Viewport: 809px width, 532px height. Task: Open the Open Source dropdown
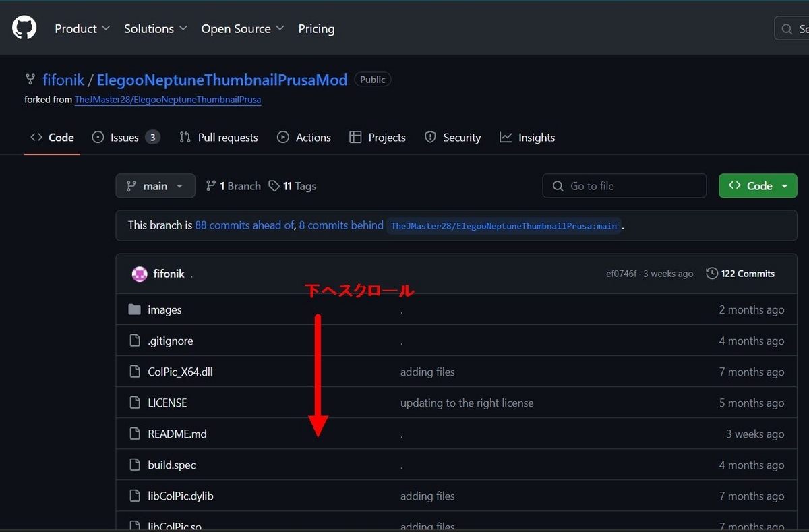point(242,28)
